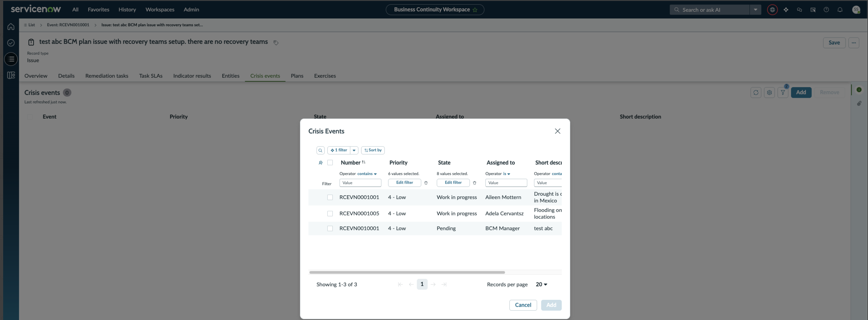868x320 pixels.
Task: Expand the 1 filter dropdown arrow
Action: coord(354,151)
